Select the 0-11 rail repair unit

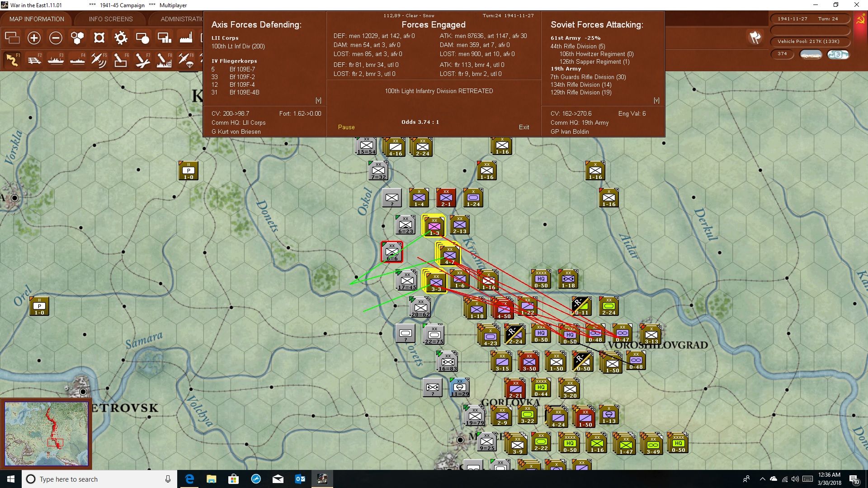(582, 306)
